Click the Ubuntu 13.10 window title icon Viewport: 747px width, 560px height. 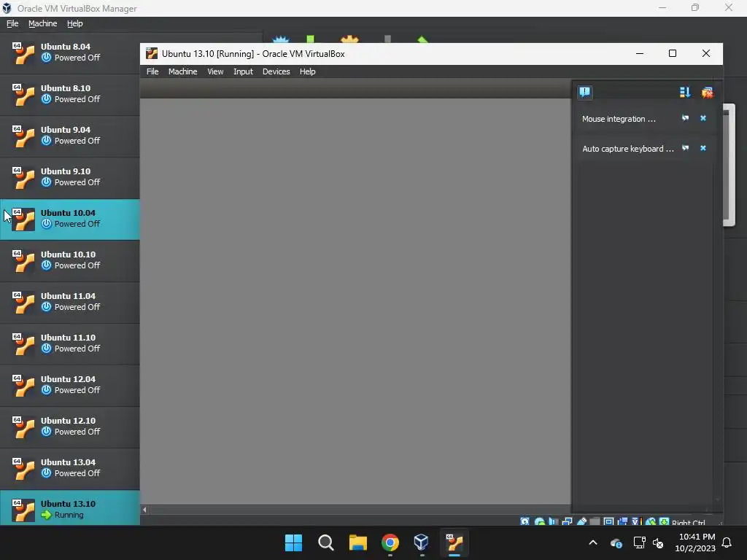click(152, 53)
